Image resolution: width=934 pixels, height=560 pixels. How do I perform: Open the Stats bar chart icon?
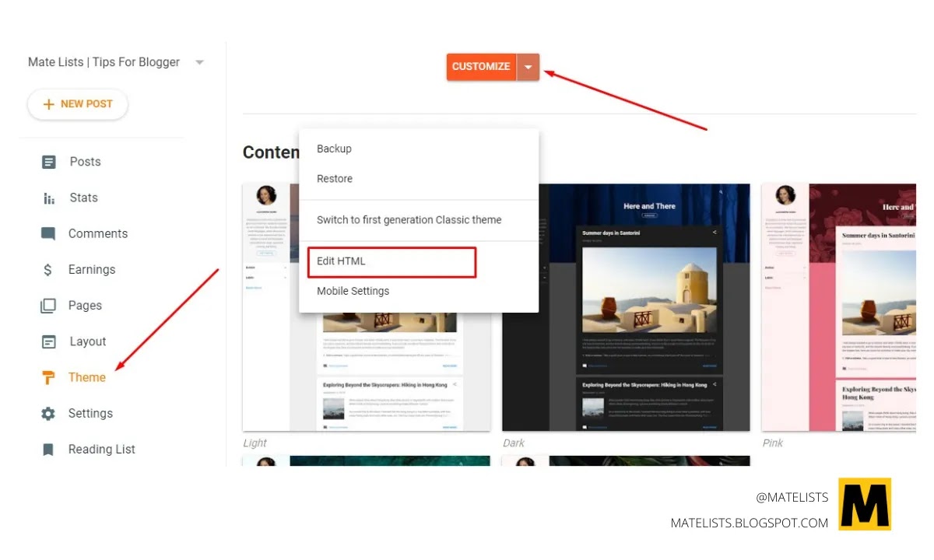48,198
